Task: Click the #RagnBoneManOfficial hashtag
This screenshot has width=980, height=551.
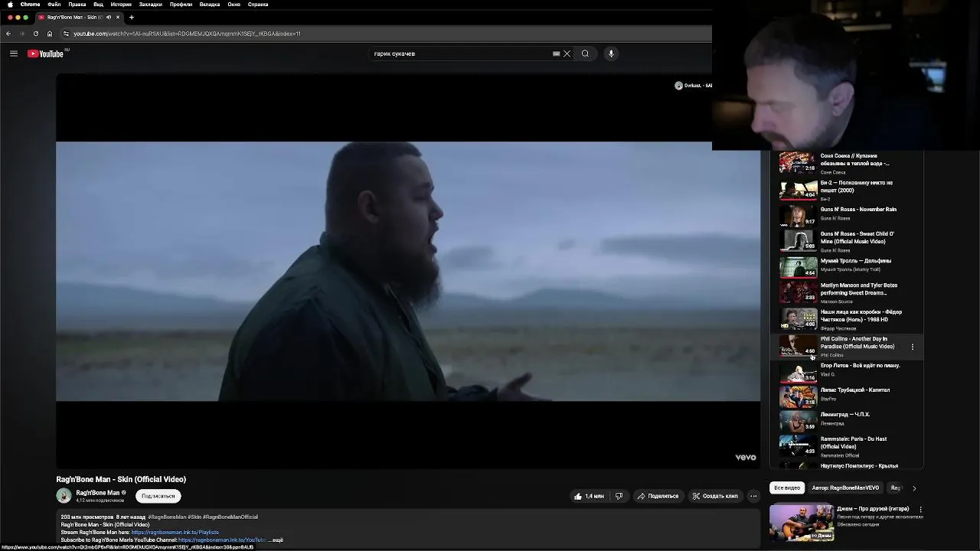Action: [x=230, y=517]
